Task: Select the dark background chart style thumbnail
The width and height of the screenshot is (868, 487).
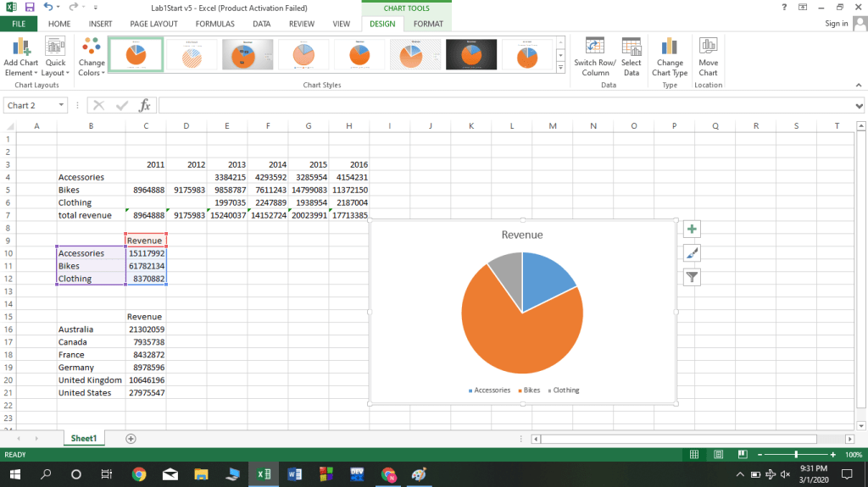Action: click(x=471, y=55)
